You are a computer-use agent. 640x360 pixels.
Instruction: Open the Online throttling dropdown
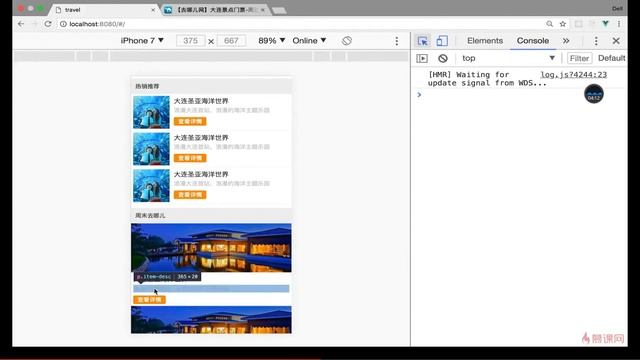pyautogui.click(x=309, y=41)
